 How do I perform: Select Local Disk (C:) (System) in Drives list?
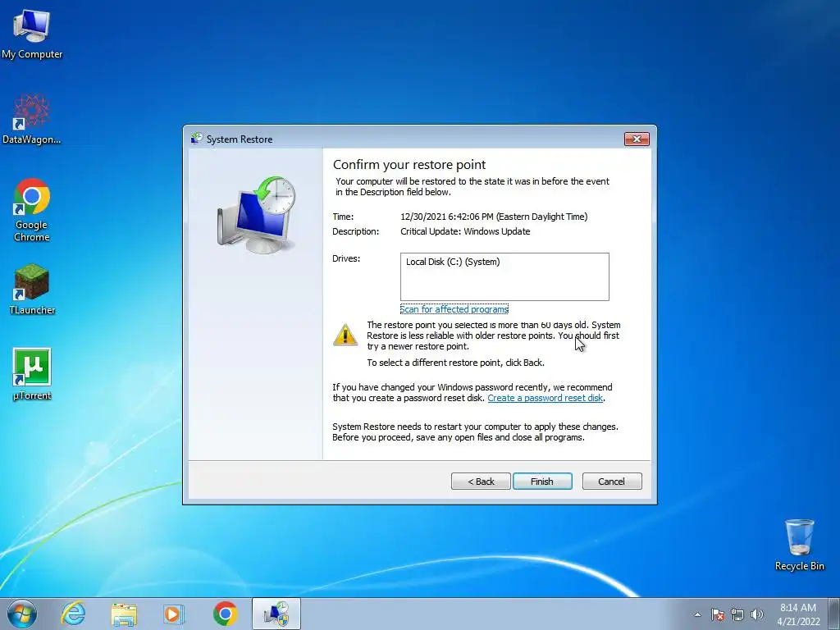(x=453, y=262)
